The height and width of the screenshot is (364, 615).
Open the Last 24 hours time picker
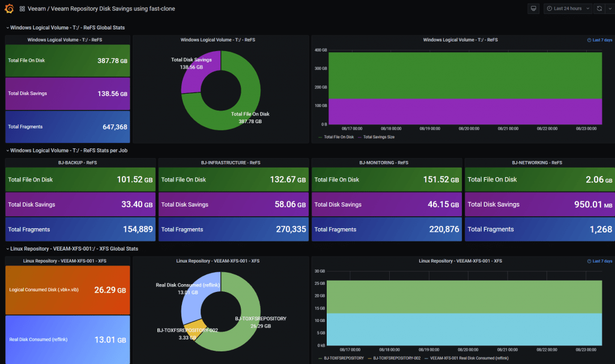[x=568, y=8]
